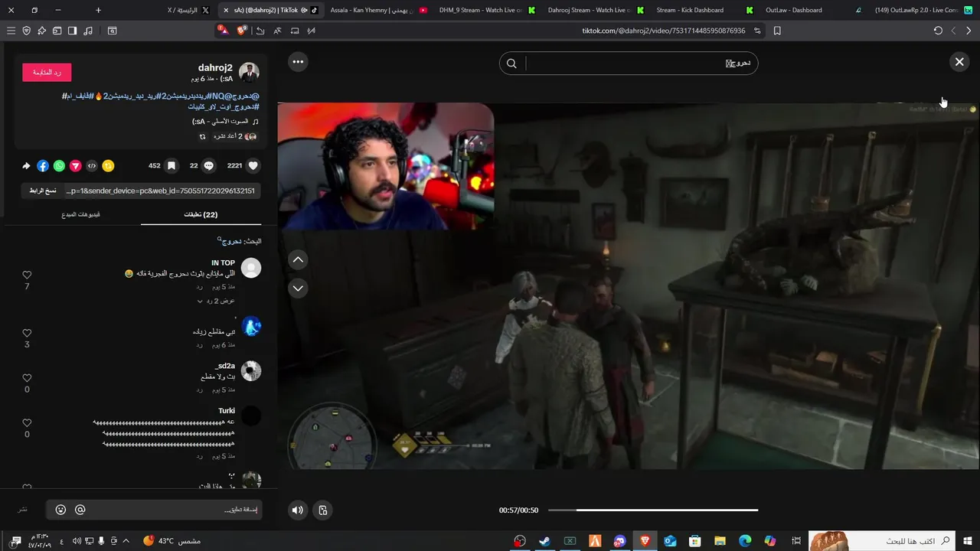The height and width of the screenshot is (551, 980).
Task: Open the dahroj2 profile avatar
Action: [249, 73]
